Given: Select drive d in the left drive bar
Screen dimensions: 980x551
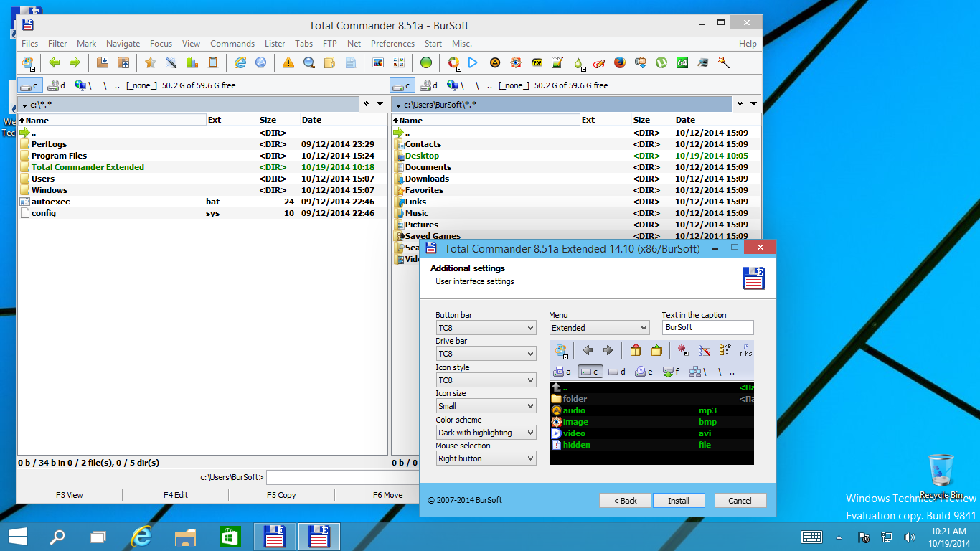Looking at the screenshot, I should tap(56, 85).
